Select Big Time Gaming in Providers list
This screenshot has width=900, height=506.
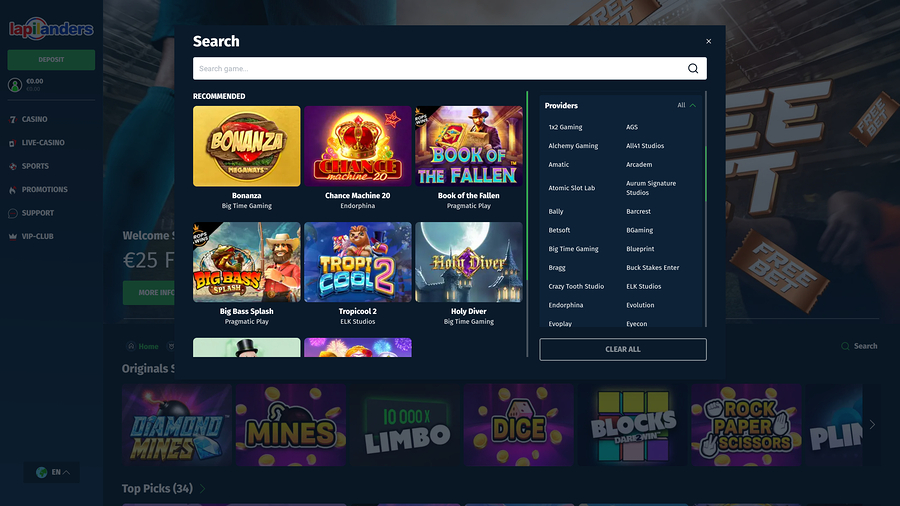click(573, 249)
